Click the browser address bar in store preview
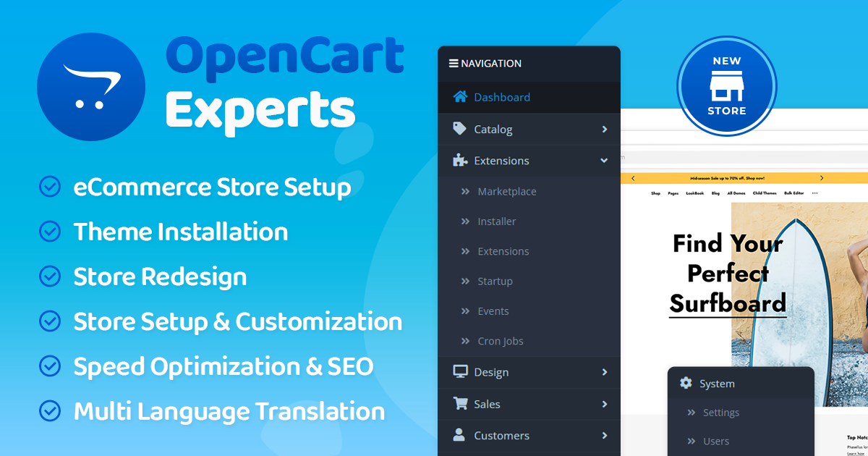The width and height of the screenshot is (868, 456). [x=744, y=157]
